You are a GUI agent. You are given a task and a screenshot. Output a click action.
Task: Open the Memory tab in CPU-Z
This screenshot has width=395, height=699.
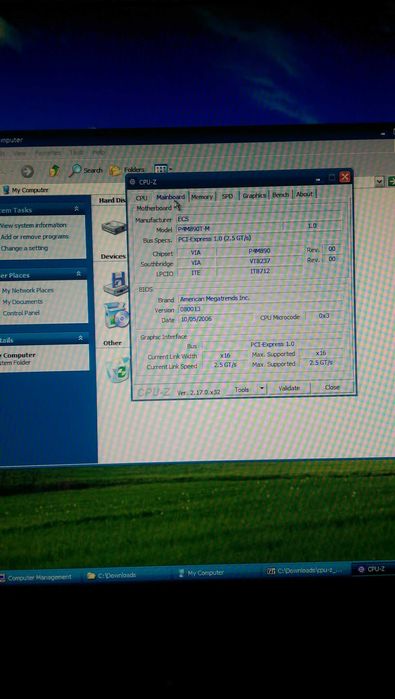point(202,196)
